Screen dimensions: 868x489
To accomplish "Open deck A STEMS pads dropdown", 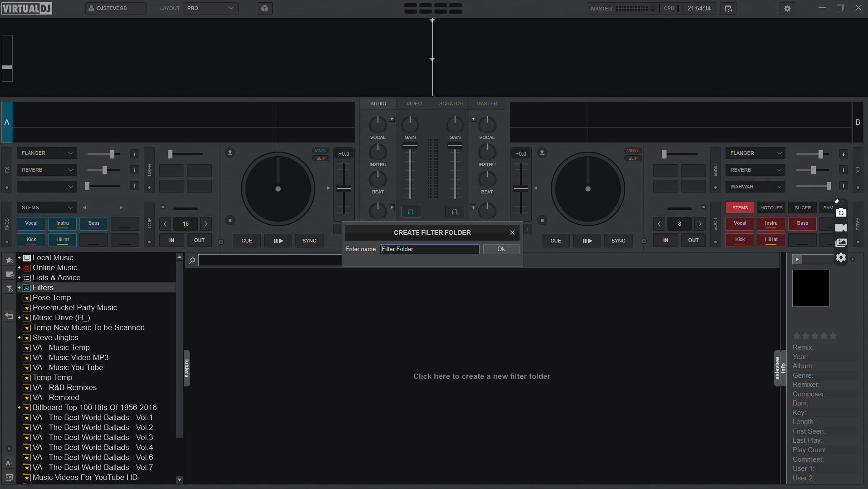I will pos(47,208).
